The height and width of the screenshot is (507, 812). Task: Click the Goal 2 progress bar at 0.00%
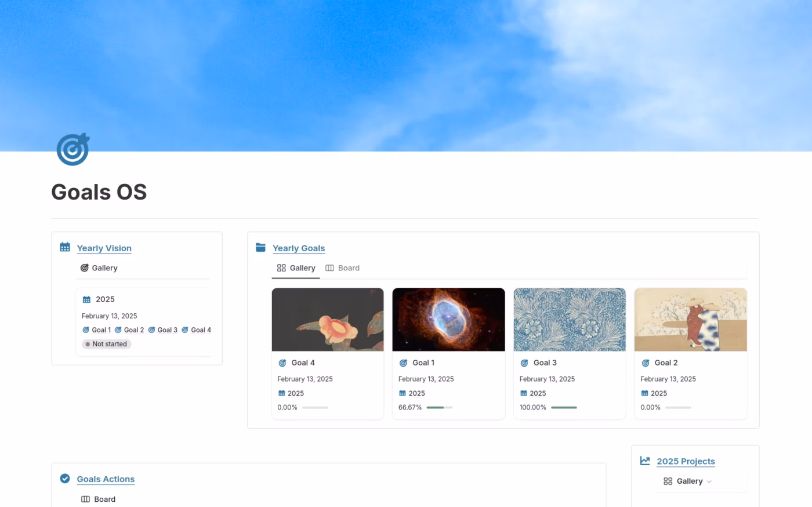point(678,408)
